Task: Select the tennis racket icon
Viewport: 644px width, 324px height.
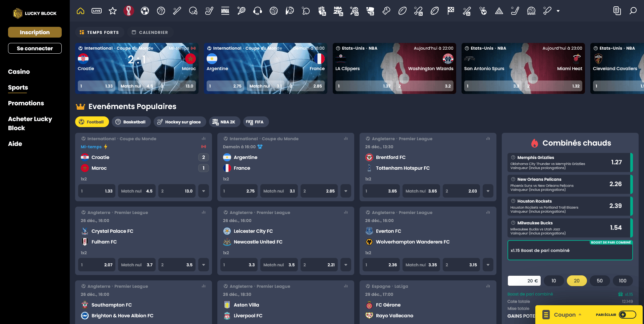Action: [241, 11]
